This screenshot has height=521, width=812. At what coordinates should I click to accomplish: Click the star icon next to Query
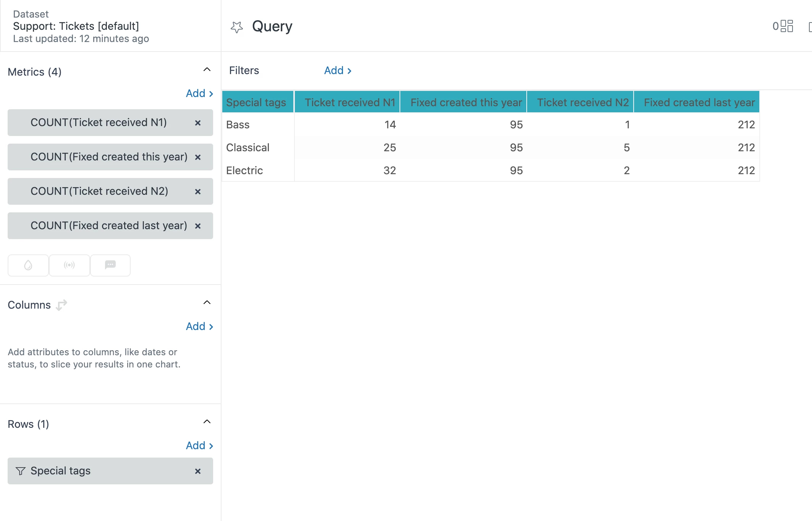tap(237, 27)
